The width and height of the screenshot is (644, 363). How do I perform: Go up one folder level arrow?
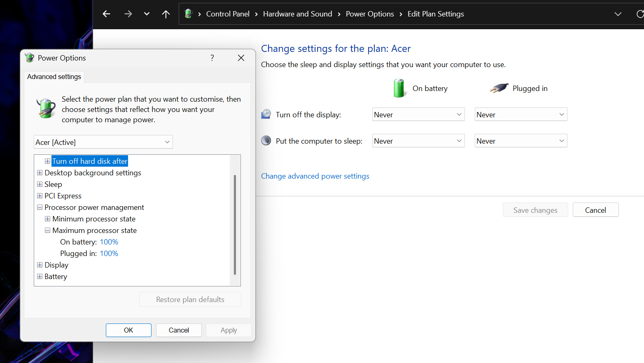[166, 14]
